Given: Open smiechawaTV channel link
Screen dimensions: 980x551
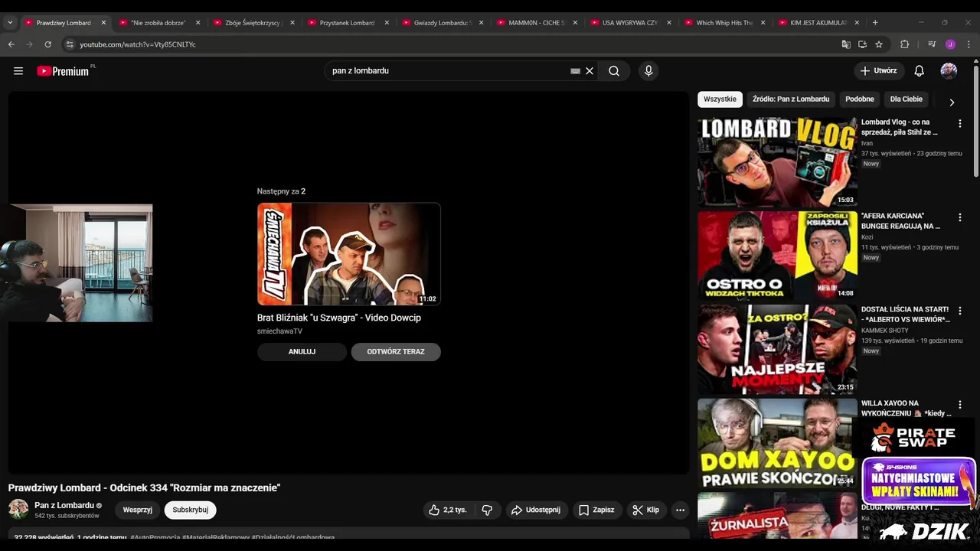Looking at the screenshot, I should tap(279, 331).
